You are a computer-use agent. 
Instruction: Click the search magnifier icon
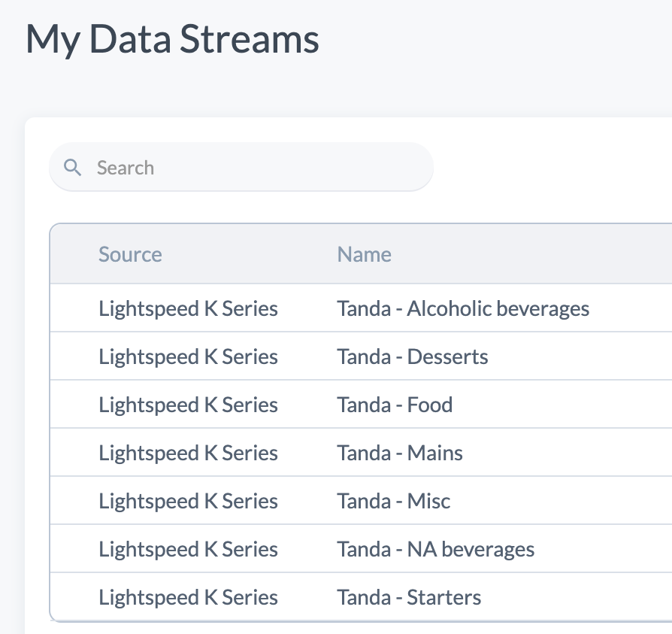[73, 167]
